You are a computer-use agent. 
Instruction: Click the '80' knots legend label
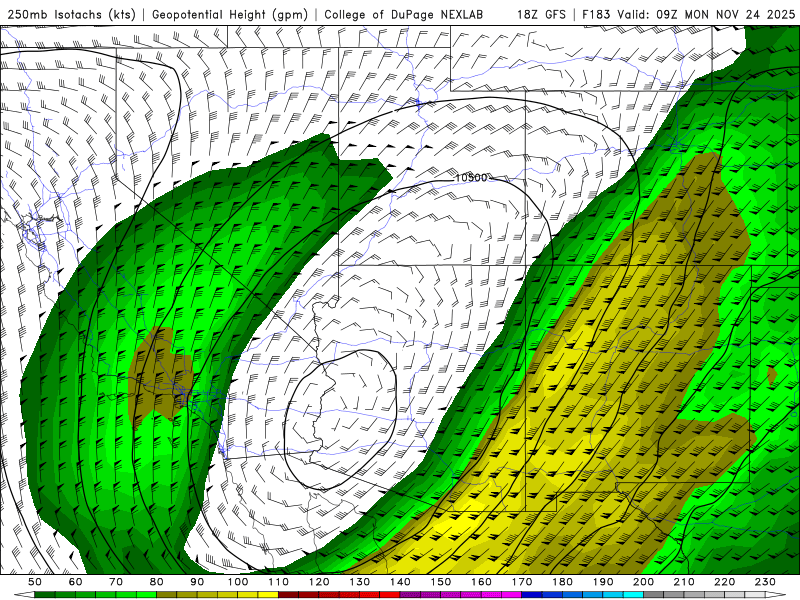pos(157,582)
